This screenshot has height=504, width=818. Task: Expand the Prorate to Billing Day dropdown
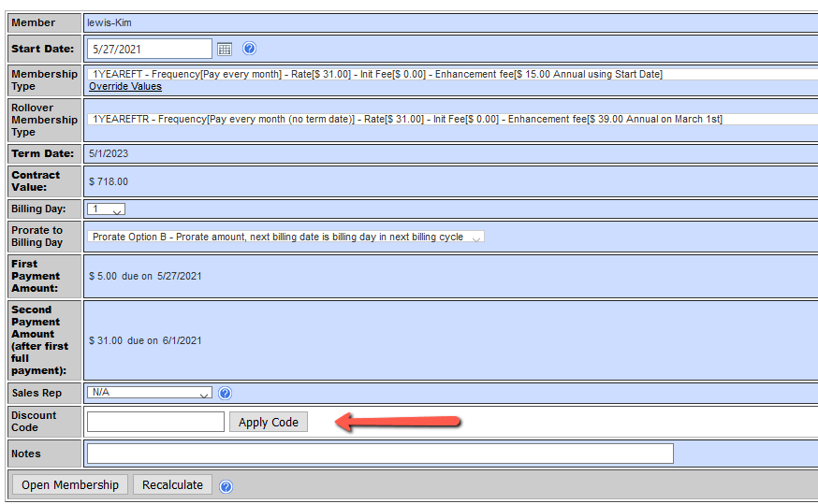[285, 237]
